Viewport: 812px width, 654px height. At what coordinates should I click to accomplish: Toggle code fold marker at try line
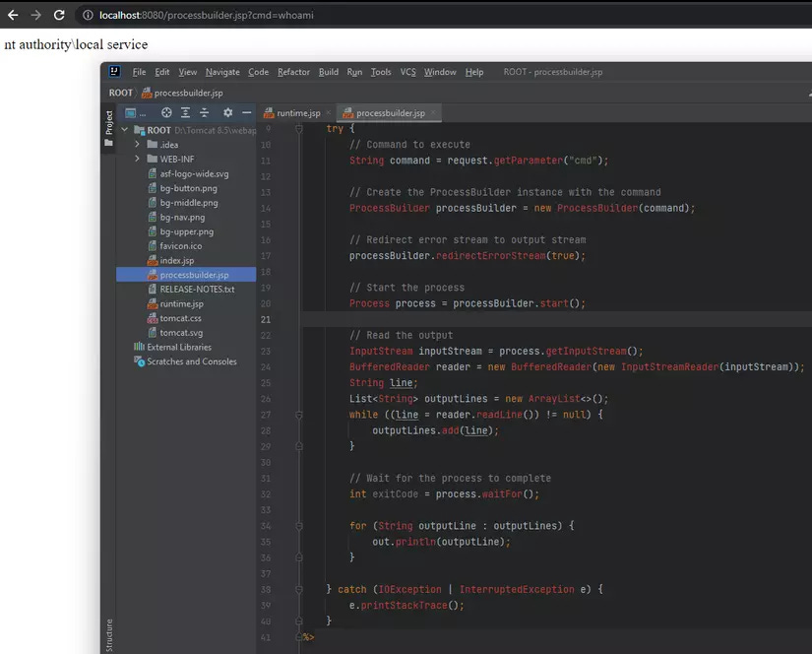[x=299, y=129]
